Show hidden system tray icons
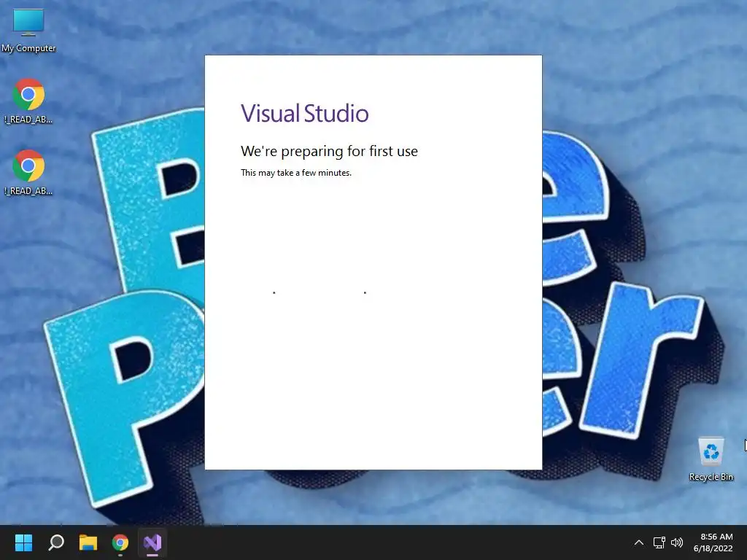This screenshot has width=747, height=560. tap(639, 542)
